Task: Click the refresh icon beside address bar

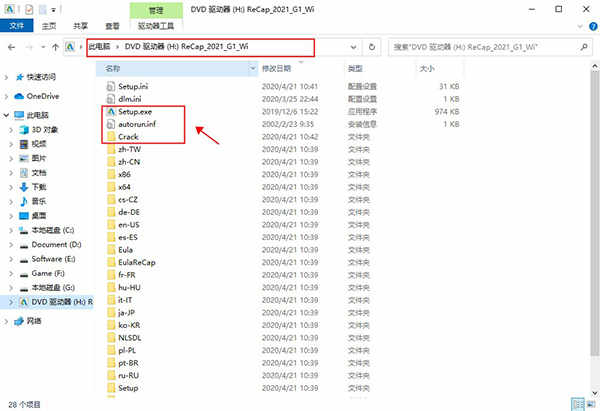Action: (372, 47)
